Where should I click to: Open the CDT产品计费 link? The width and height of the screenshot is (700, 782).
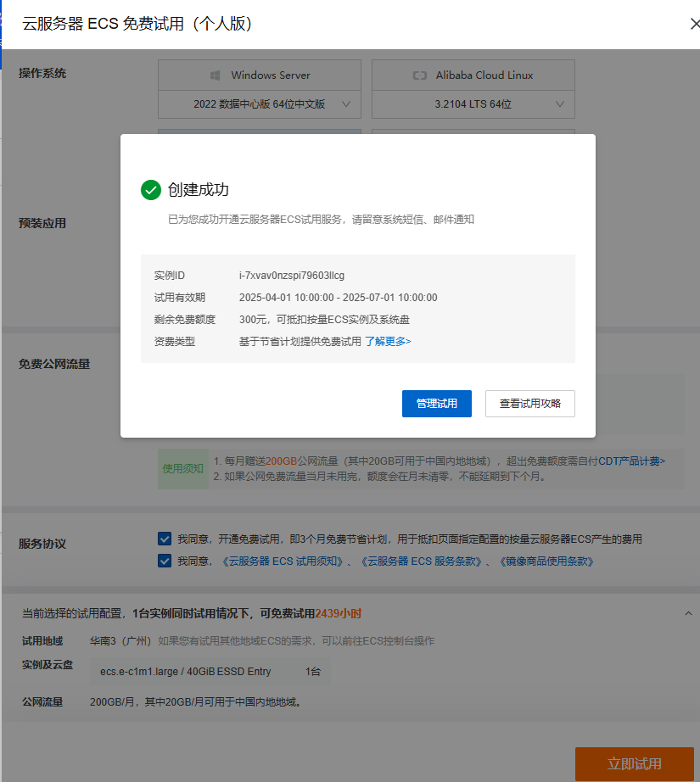tap(632, 461)
